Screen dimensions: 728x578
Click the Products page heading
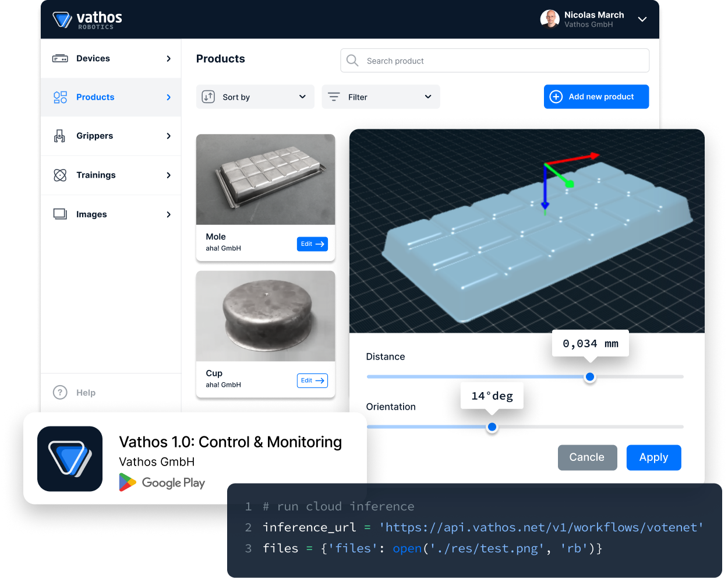(221, 59)
